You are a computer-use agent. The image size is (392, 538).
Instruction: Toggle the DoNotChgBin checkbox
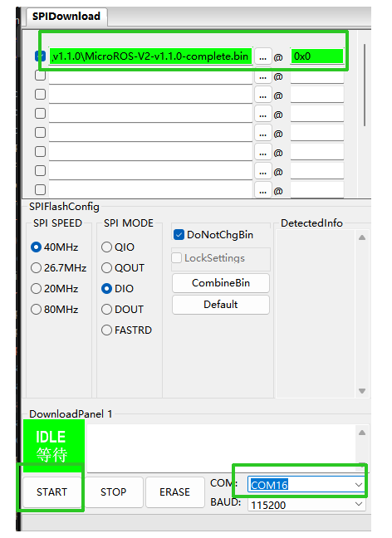[179, 235]
